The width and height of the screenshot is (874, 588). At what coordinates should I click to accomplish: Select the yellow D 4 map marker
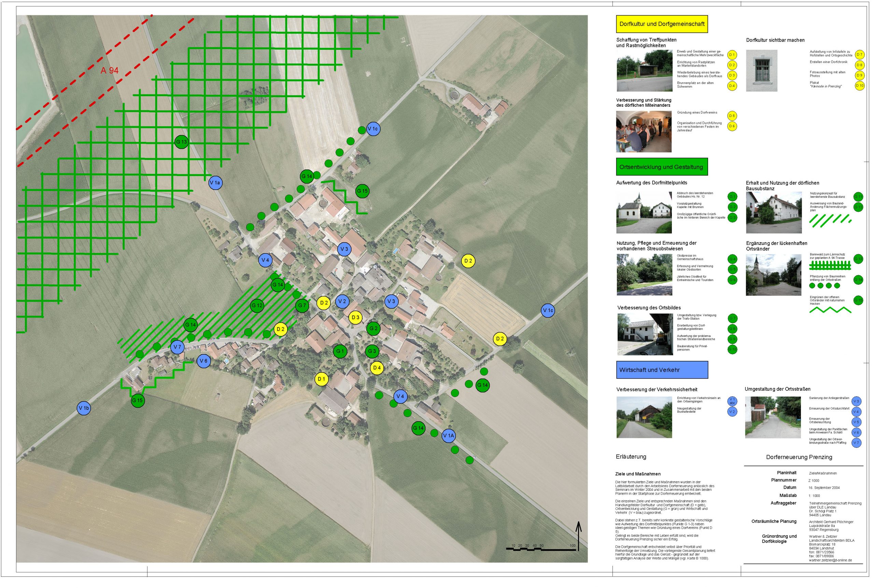tap(377, 368)
